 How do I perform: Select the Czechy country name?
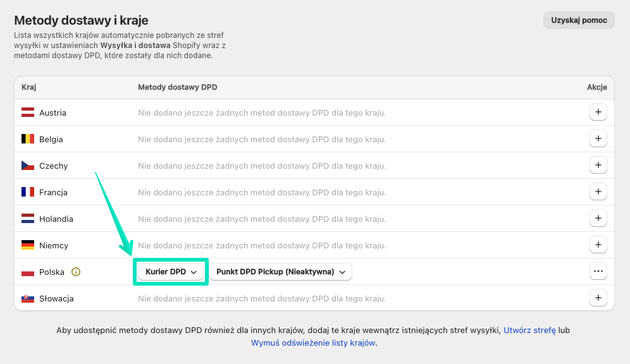53,166
